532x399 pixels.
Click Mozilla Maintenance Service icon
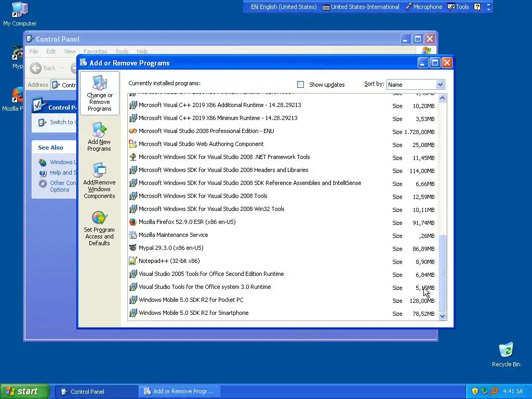click(x=133, y=235)
